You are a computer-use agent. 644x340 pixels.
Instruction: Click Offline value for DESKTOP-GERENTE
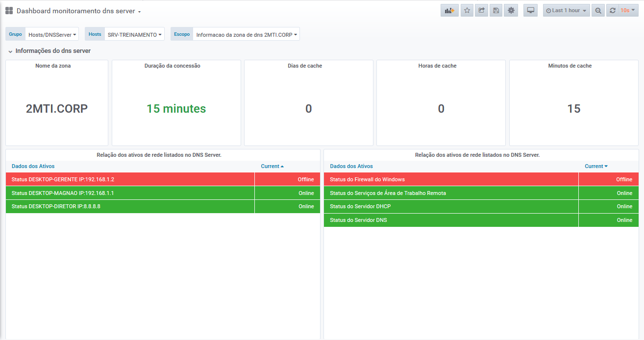(306, 179)
